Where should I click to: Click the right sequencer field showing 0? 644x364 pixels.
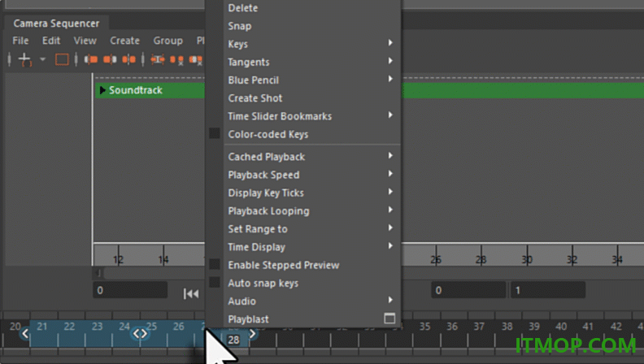468,290
